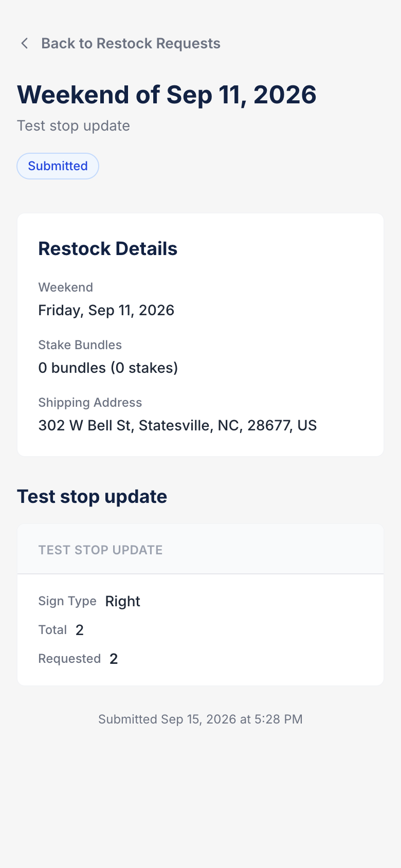Image resolution: width=401 pixels, height=868 pixels.
Task: Click the Stake Bundles field label
Action: tap(80, 345)
